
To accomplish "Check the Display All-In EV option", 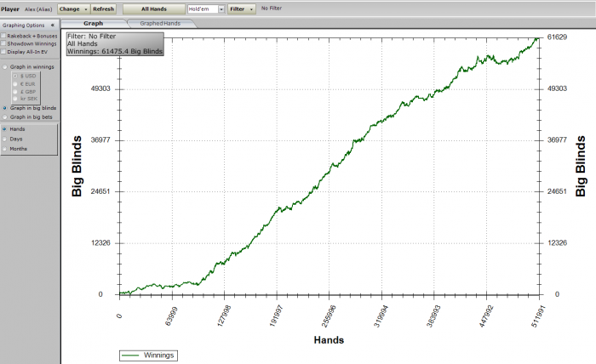I will pos(3,51).
